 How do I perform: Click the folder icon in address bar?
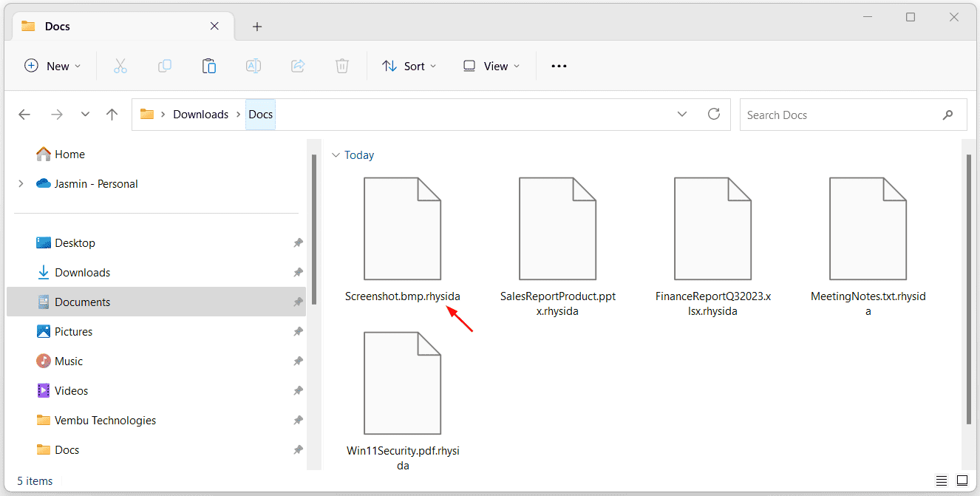(147, 115)
